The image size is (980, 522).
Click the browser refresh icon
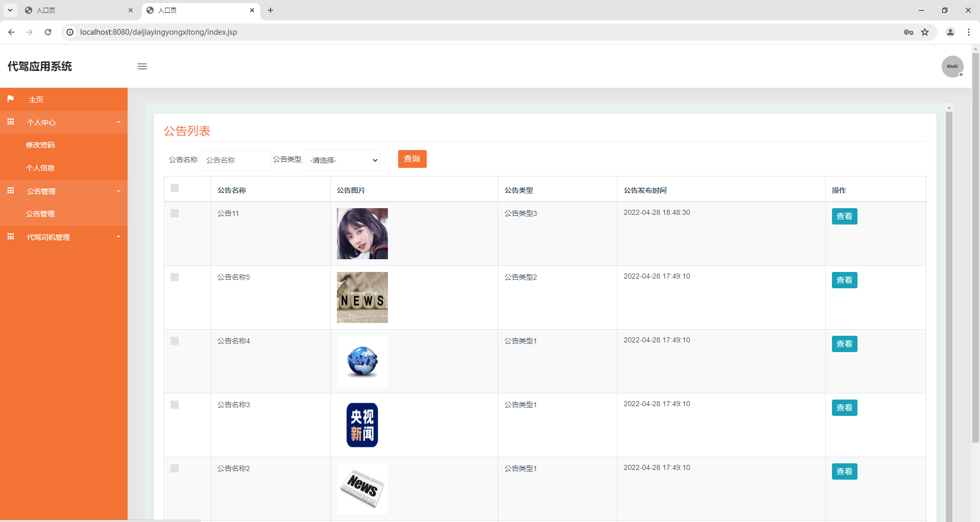(x=47, y=32)
